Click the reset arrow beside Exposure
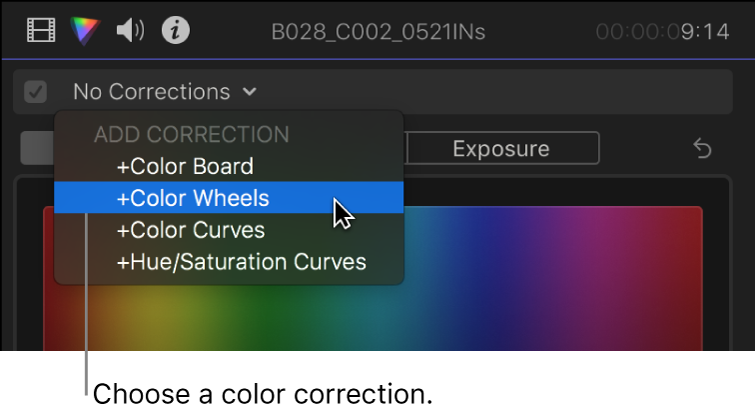The height and width of the screenshot is (418, 755). pos(703,149)
